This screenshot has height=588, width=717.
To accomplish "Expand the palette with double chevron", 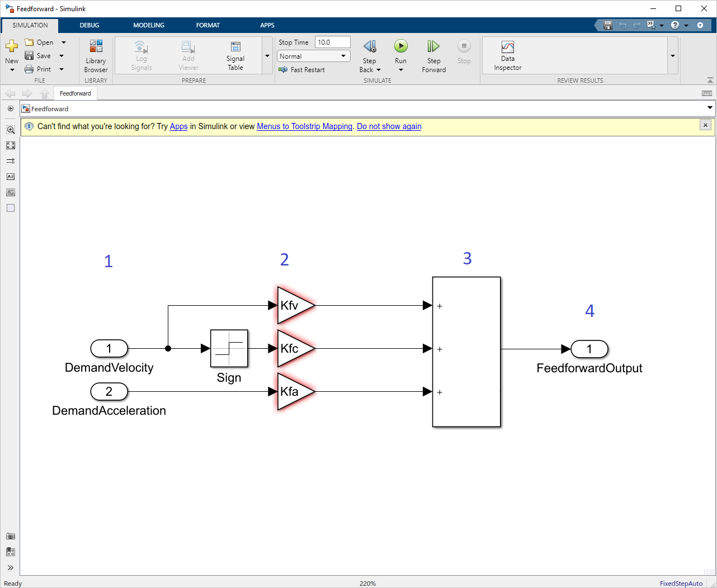I will [x=11, y=567].
